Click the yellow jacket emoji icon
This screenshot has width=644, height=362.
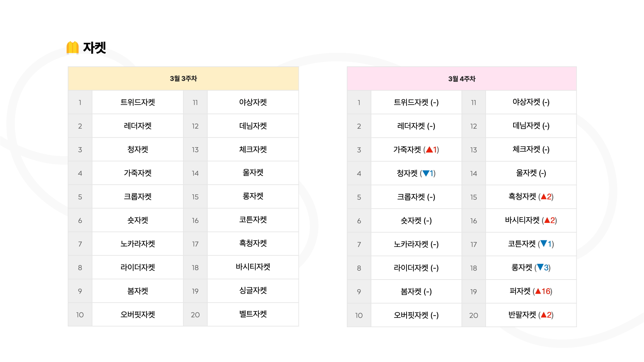[x=72, y=48]
